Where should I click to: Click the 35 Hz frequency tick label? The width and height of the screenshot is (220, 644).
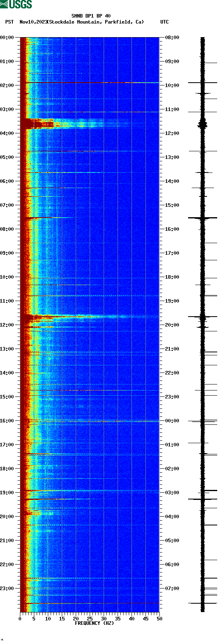point(118,619)
